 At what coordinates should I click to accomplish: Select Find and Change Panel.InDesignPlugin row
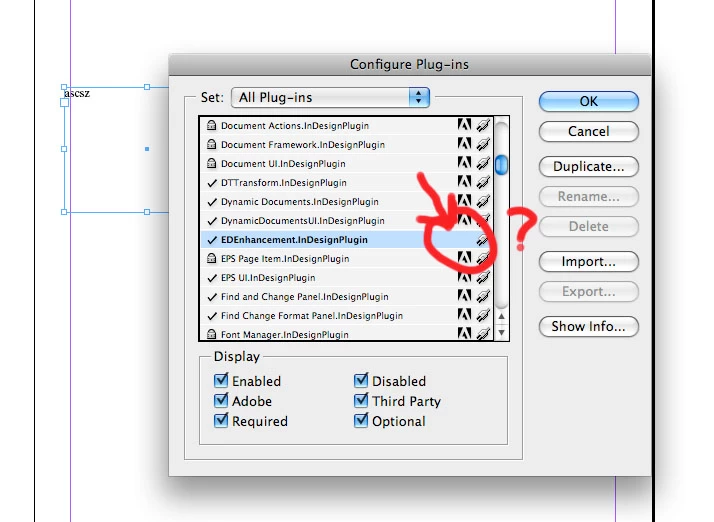347,297
